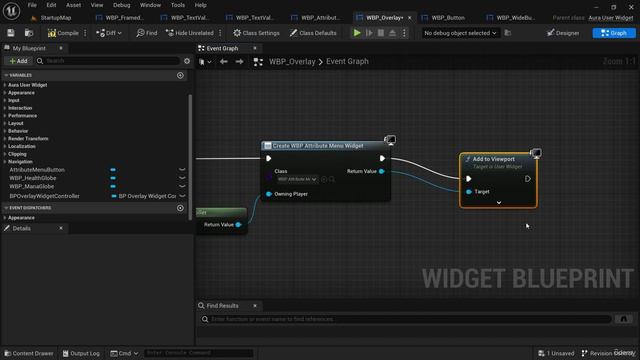Select the WBP_HealthGlobe variable
This screenshot has height=360, width=640.
click(33, 178)
